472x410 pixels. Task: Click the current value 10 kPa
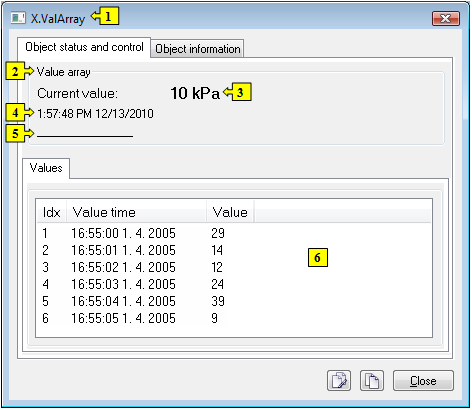pyautogui.click(x=195, y=93)
